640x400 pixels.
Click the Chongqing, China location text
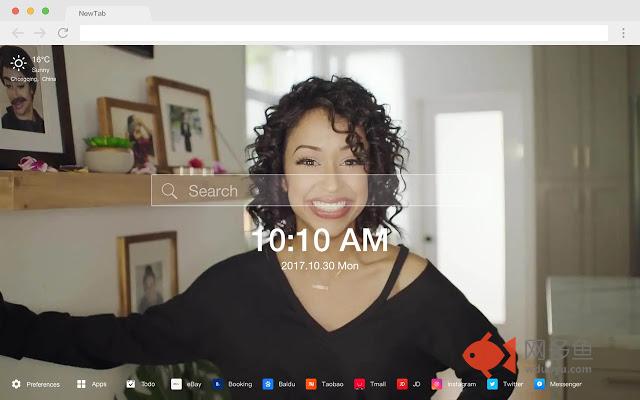click(x=33, y=79)
